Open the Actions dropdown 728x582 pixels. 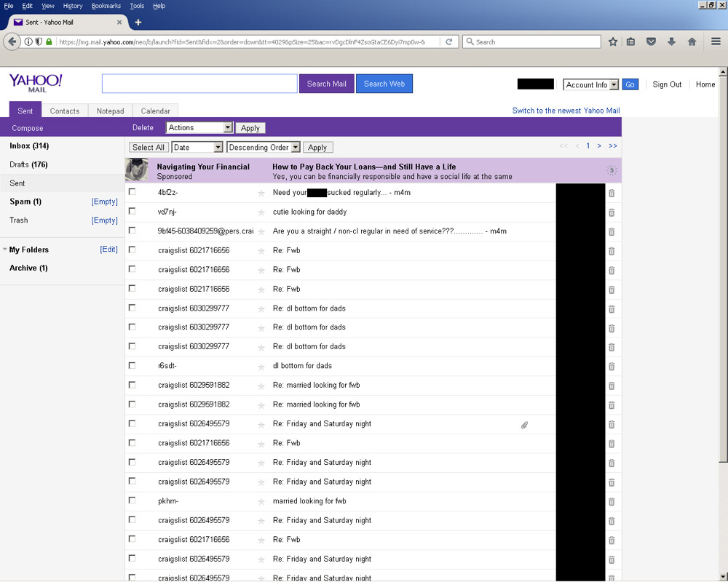(199, 127)
